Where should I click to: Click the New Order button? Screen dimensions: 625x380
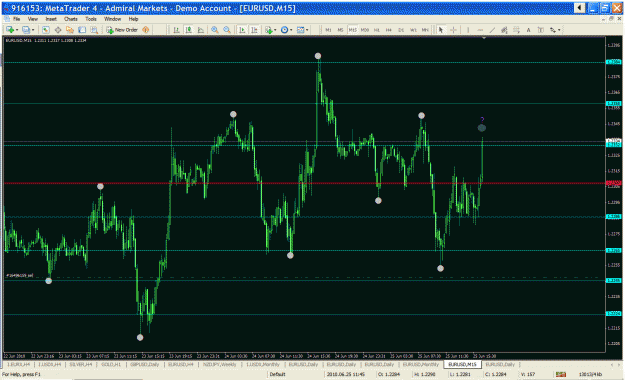pyautogui.click(x=122, y=30)
